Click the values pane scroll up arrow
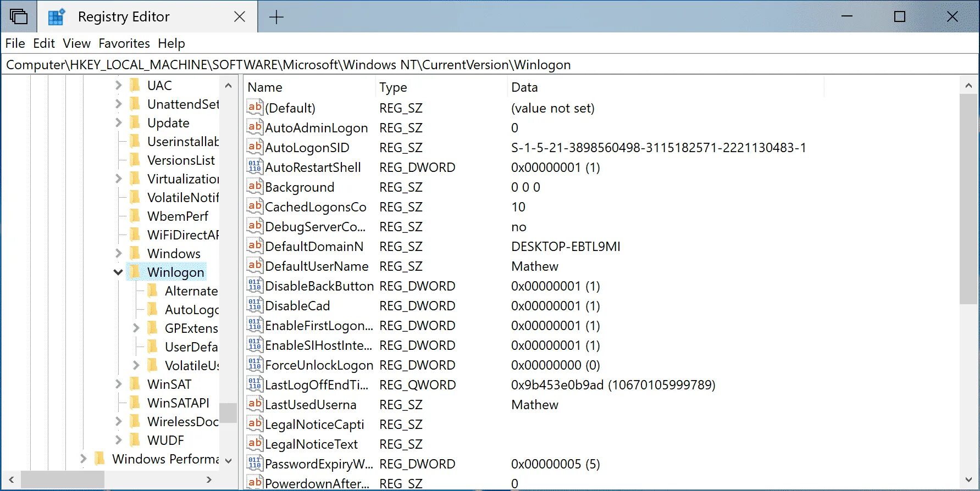 [968, 86]
